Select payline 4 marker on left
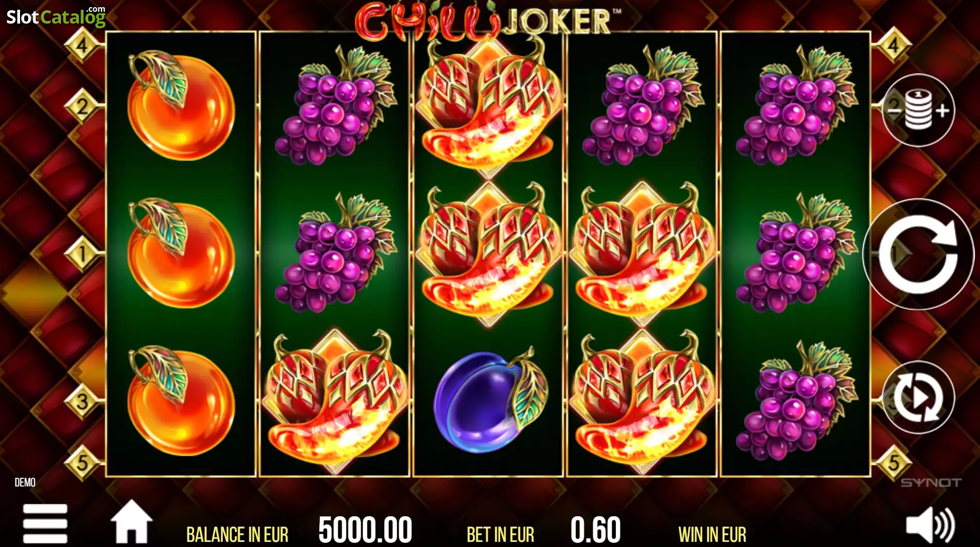The height and width of the screenshot is (547, 980). [x=82, y=46]
